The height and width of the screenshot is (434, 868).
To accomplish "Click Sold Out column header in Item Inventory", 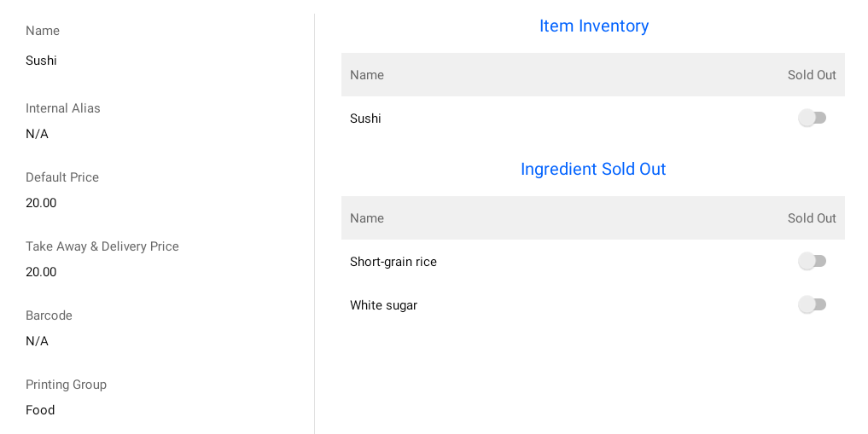I will 812,75.
